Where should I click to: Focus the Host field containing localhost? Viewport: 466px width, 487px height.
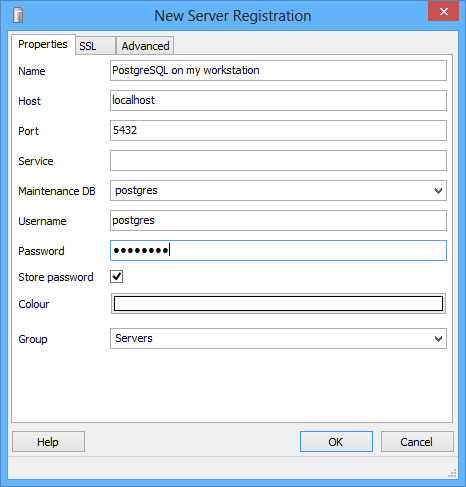(278, 100)
